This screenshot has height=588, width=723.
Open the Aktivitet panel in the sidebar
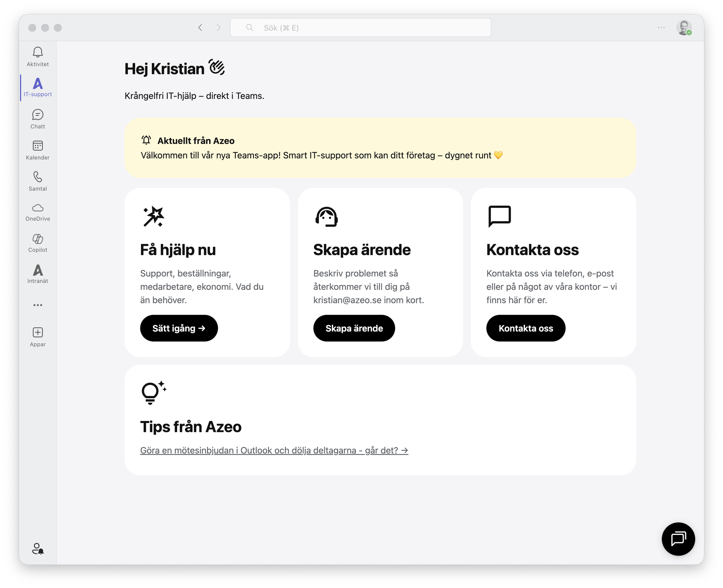(x=37, y=56)
